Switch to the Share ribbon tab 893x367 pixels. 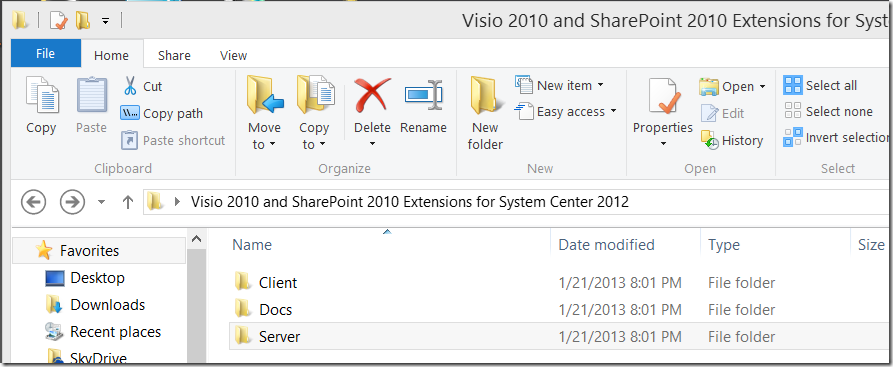point(174,55)
